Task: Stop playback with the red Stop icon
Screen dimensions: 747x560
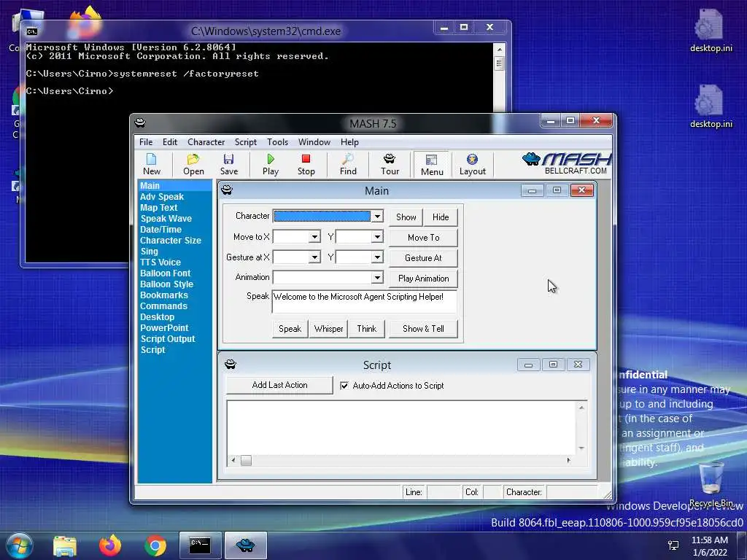Action: click(x=306, y=164)
